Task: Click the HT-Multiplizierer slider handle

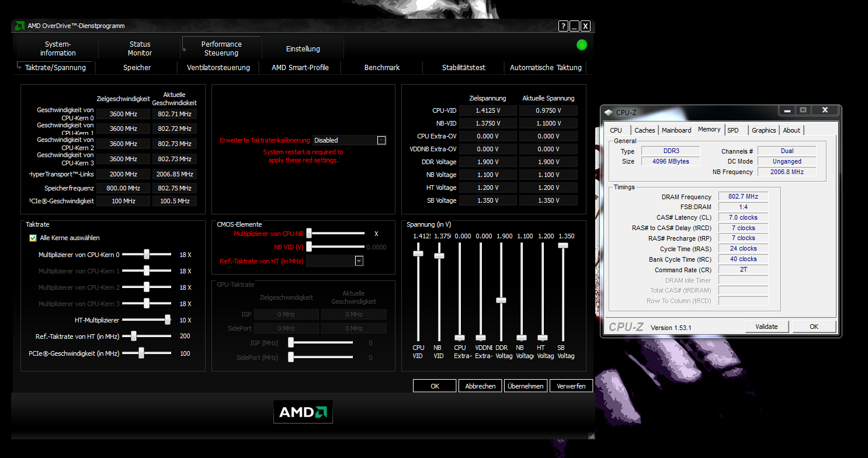Action: [x=168, y=320]
